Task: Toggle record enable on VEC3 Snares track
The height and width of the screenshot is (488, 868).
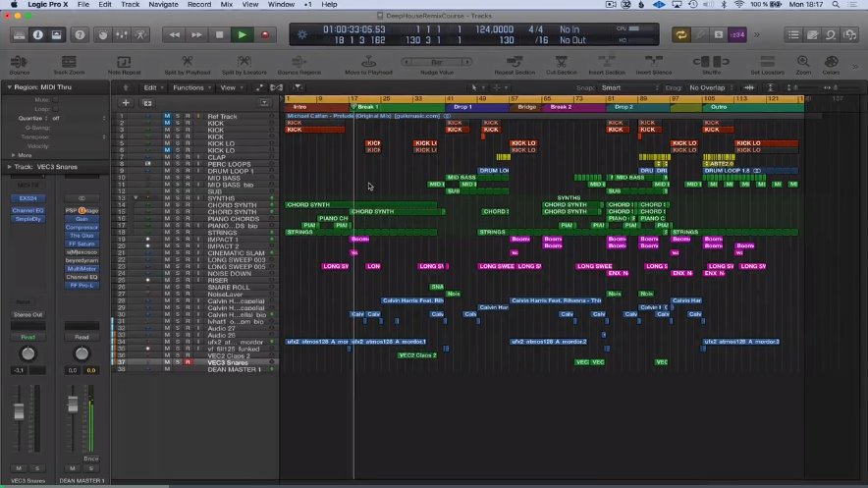Action: pyautogui.click(x=188, y=362)
